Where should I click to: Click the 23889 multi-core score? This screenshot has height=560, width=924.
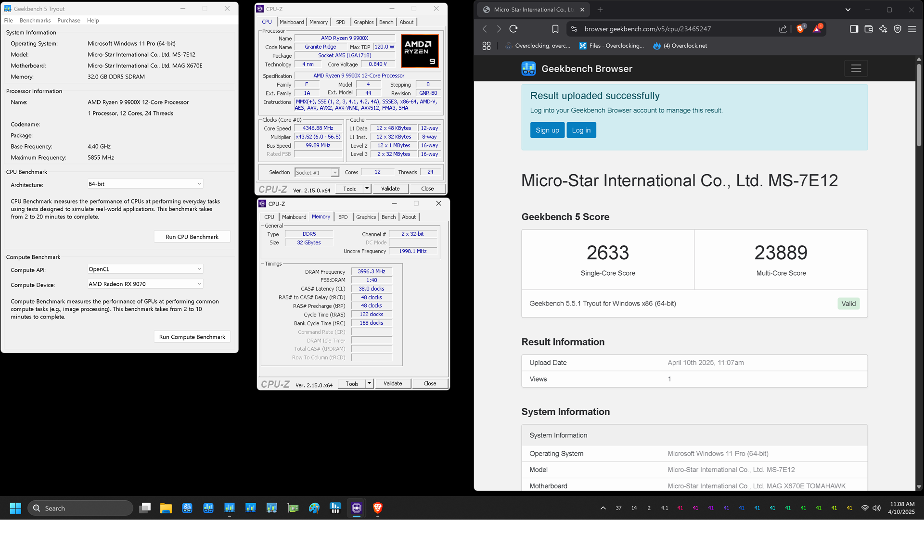click(781, 253)
